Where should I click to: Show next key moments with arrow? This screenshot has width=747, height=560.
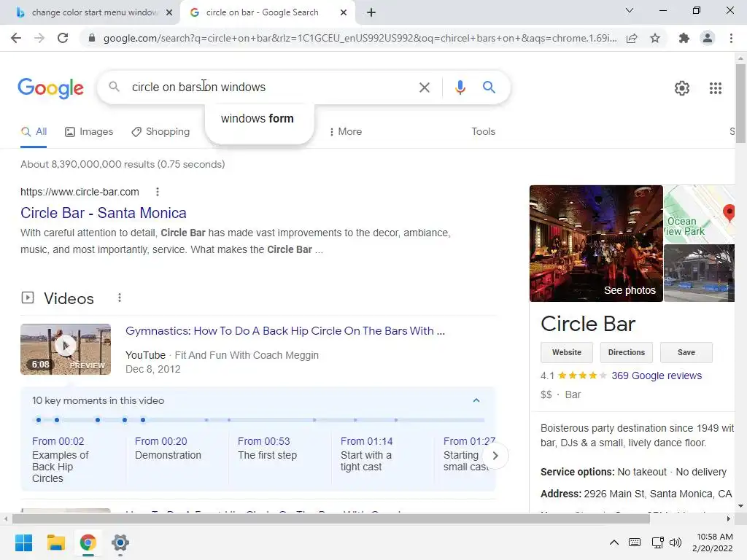coord(495,456)
